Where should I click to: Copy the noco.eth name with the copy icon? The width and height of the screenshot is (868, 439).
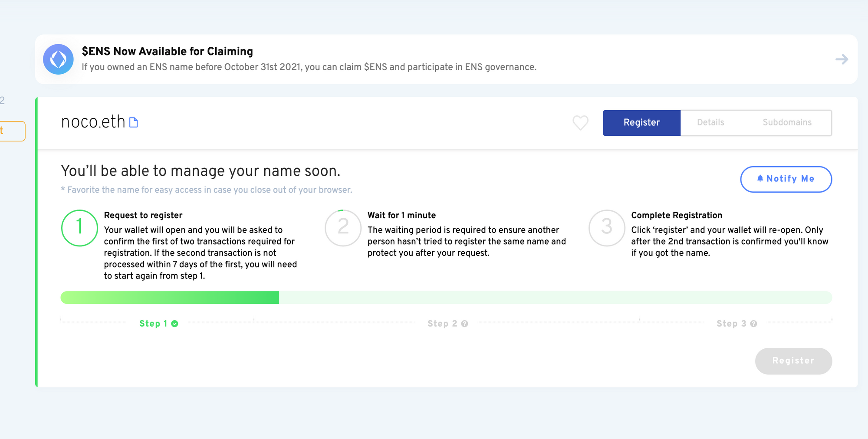pos(134,123)
